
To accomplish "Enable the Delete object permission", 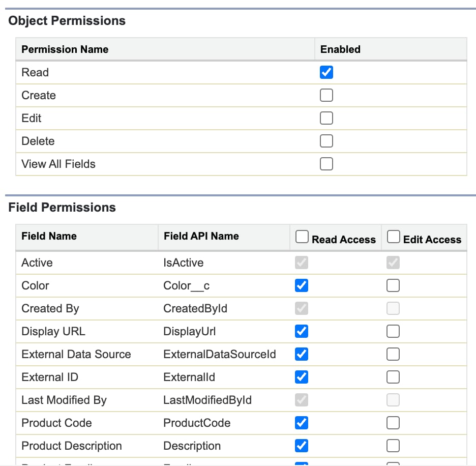I will (x=326, y=141).
